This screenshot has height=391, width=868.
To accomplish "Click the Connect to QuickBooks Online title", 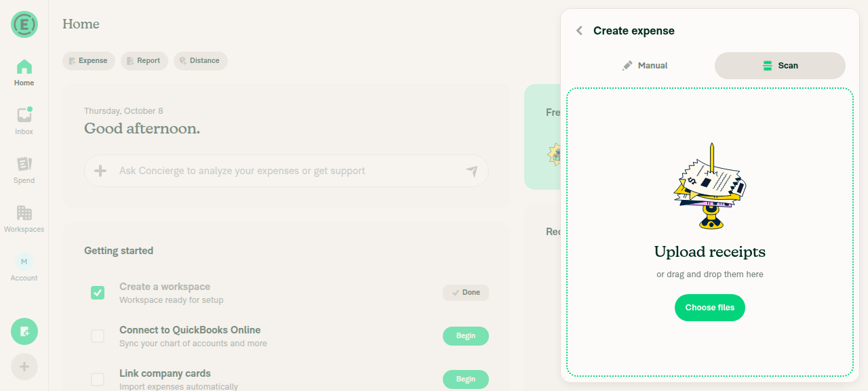I will pyautogui.click(x=190, y=330).
